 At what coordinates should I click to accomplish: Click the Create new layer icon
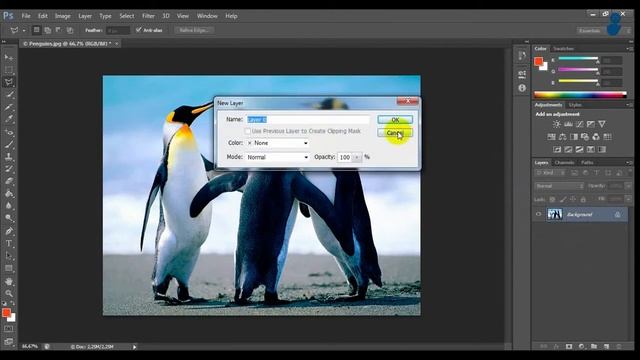click(606, 346)
